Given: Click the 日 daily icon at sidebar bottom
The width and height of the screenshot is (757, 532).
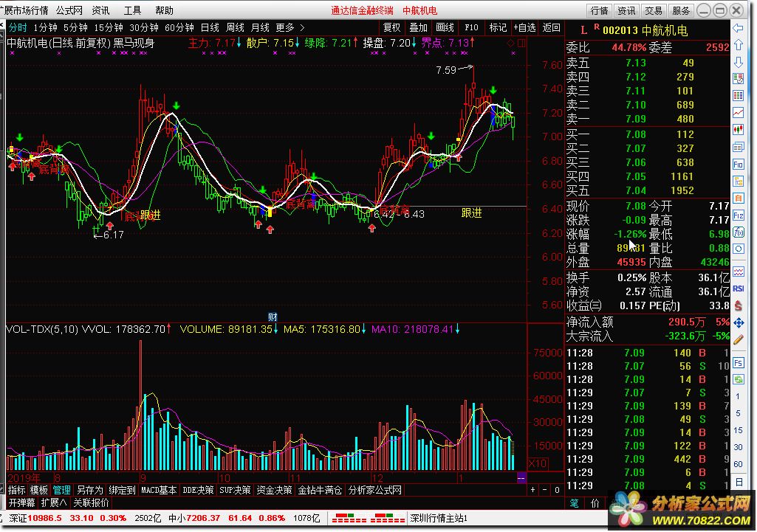Looking at the screenshot, I should 739,482.
